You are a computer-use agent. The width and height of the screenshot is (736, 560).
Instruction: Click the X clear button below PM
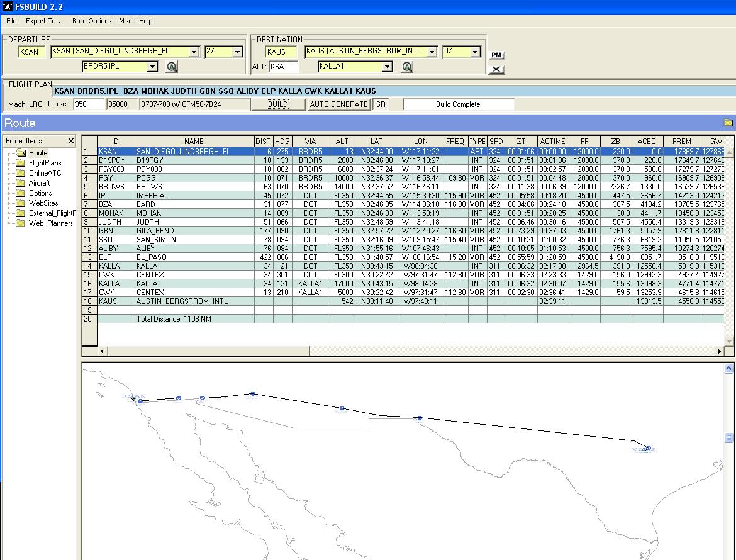coord(496,69)
